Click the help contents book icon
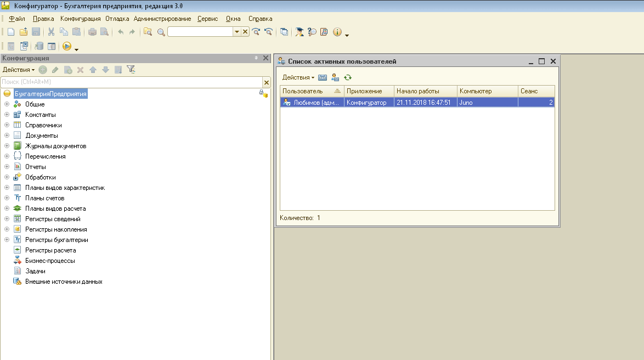This screenshot has height=360, width=644. coord(324,32)
